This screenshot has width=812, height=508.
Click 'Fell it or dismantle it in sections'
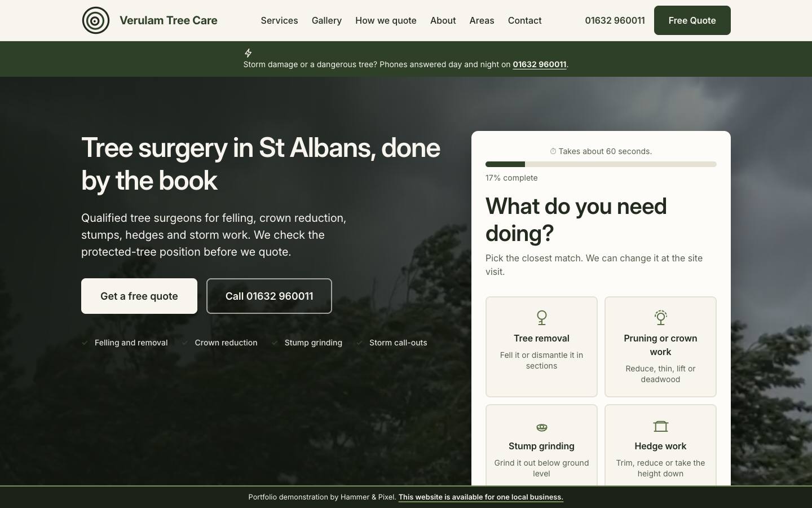pos(541,360)
